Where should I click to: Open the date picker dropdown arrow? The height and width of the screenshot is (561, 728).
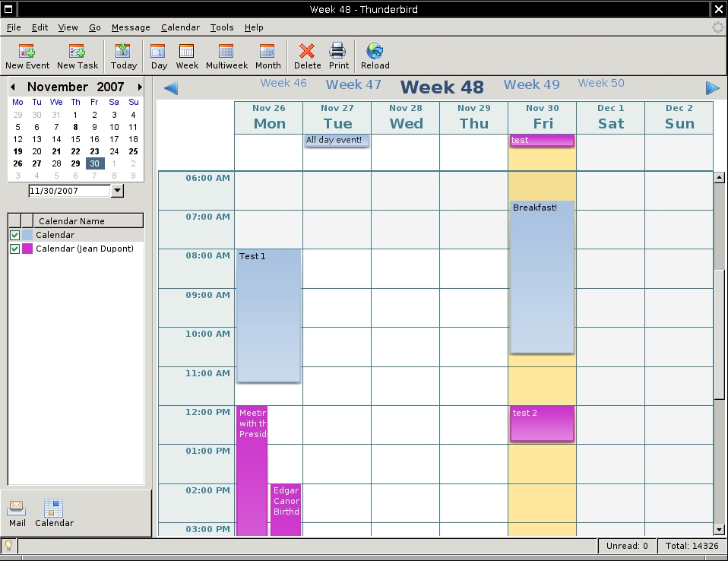point(117,191)
